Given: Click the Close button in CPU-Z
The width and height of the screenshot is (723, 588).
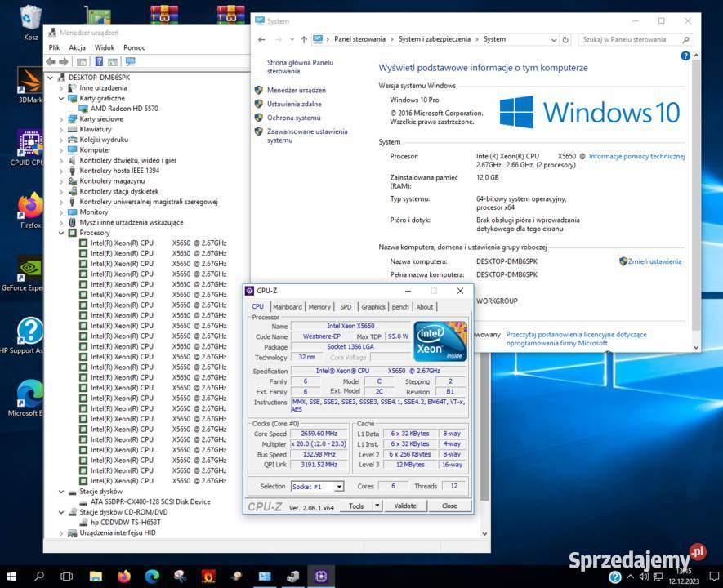Looking at the screenshot, I should pyautogui.click(x=449, y=506).
